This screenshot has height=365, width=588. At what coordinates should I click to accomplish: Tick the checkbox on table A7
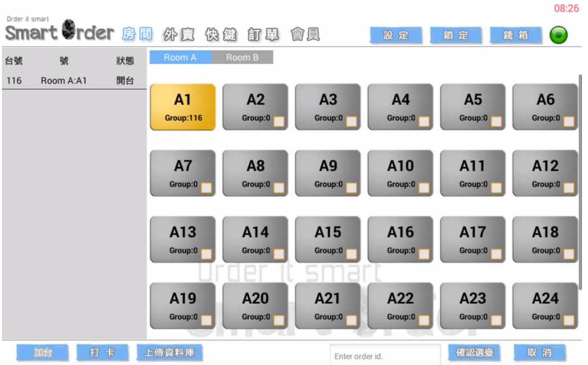click(x=206, y=188)
